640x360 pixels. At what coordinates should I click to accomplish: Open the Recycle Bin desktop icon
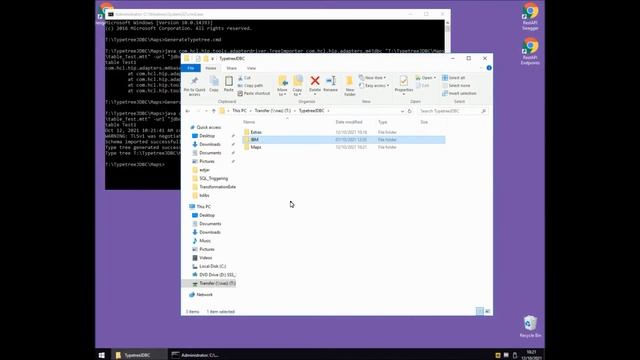click(x=530, y=326)
